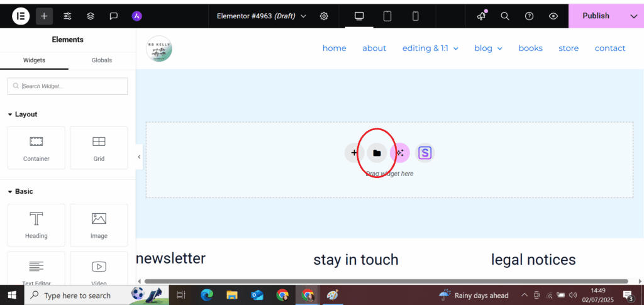Select the Heading widget
Image resolution: width=644 pixels, height=305 pixels.
(x=36, y=225)
